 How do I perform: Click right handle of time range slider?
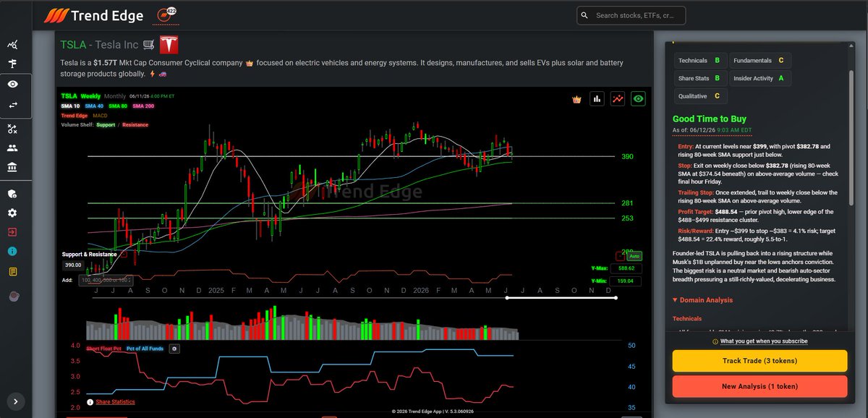[x=616, y=298]
